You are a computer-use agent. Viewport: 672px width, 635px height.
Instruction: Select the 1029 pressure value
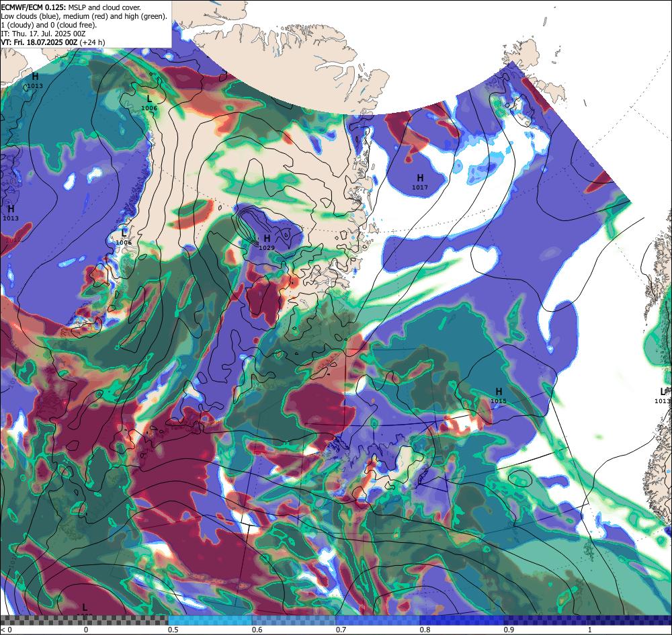(267, 248)
